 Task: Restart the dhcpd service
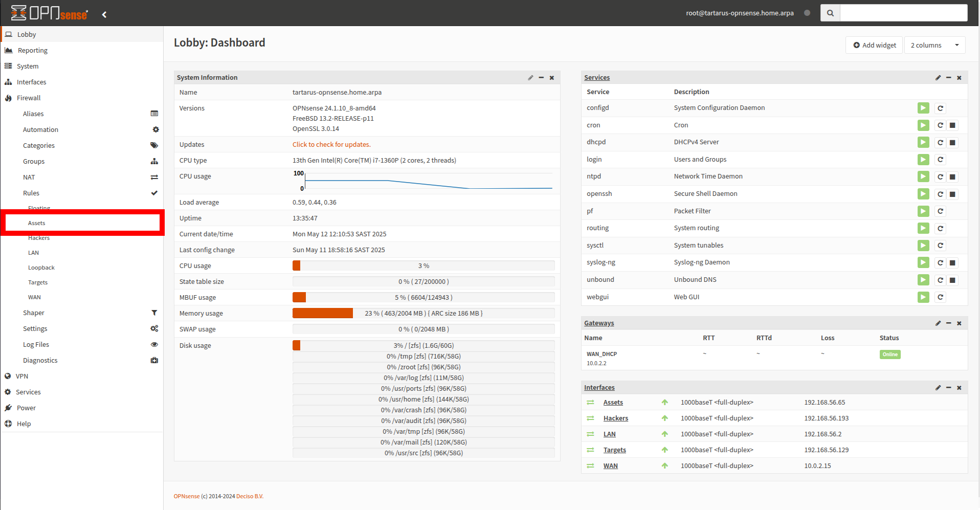click(940, 142)
